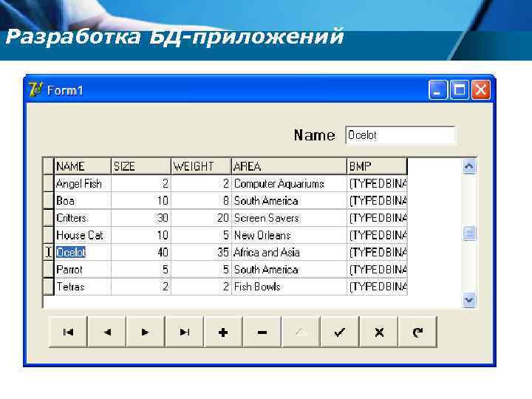
Task: Click the weight value 35 in Ocelot row
Action: [201, 253]
